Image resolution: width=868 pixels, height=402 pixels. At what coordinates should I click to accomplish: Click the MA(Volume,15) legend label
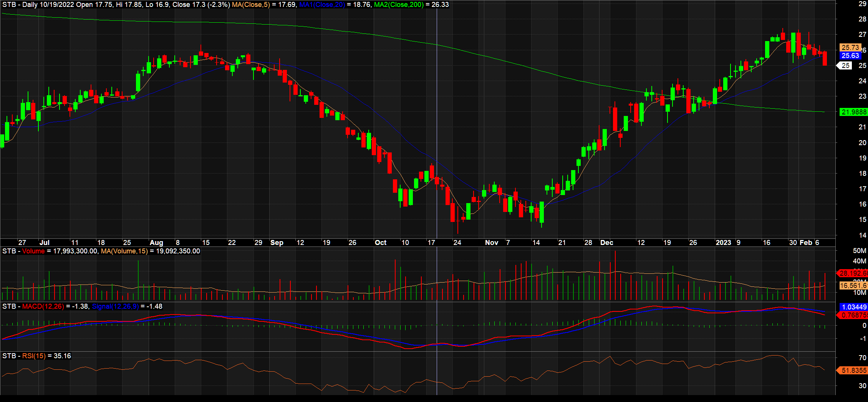[124, 251]
